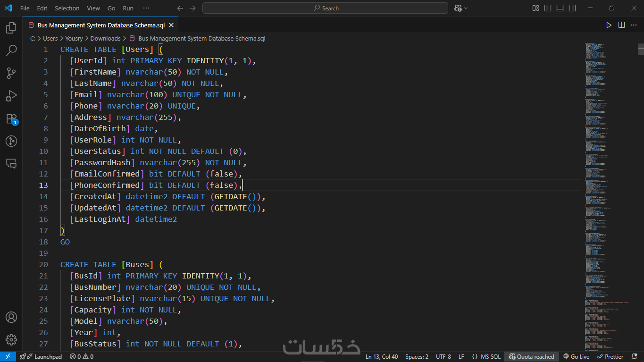
Task: Open the Manage gear icon
Action: click(11, 340)
